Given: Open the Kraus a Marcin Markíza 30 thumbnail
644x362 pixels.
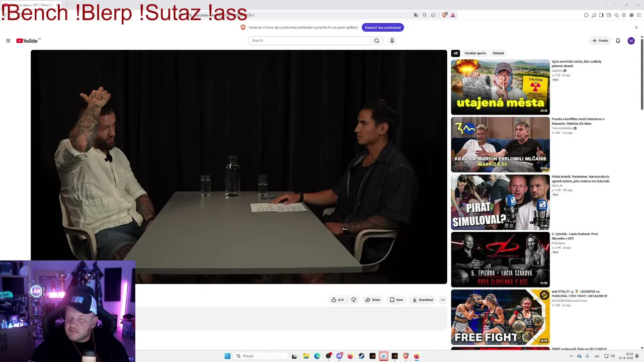Looking at the screenshot, I should [x=500, y=145].
